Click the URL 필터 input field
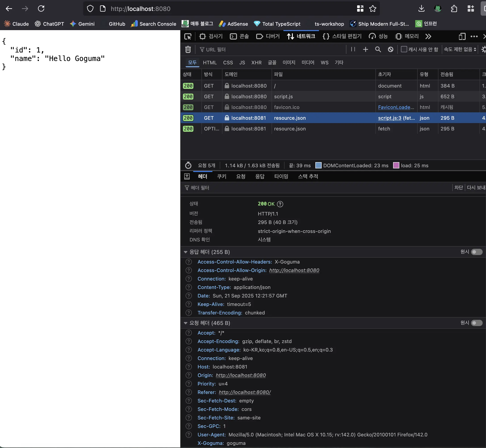 (x=272, y=49)
